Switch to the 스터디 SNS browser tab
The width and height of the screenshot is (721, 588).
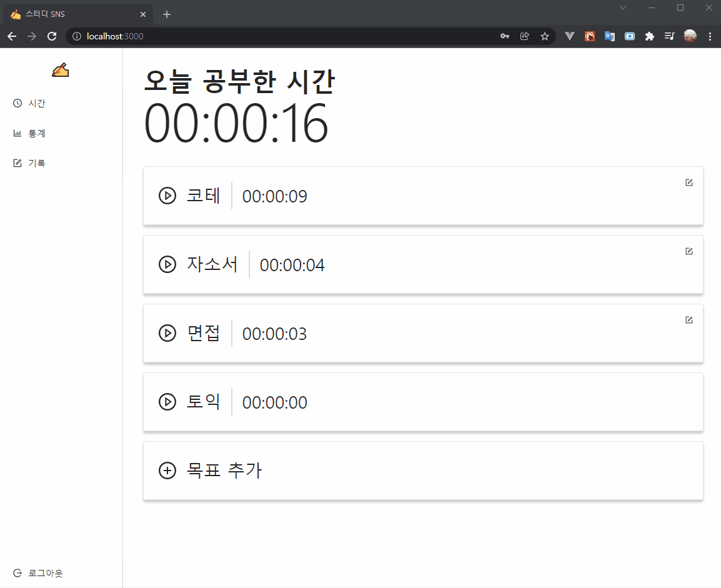(75, 14)
